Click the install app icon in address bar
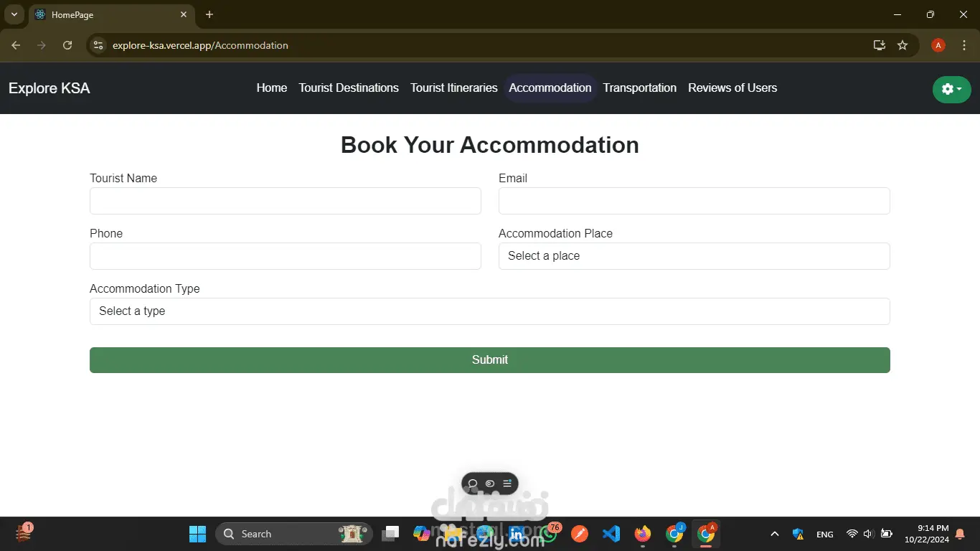Viewport: 980px width, 551px height. 880,45
